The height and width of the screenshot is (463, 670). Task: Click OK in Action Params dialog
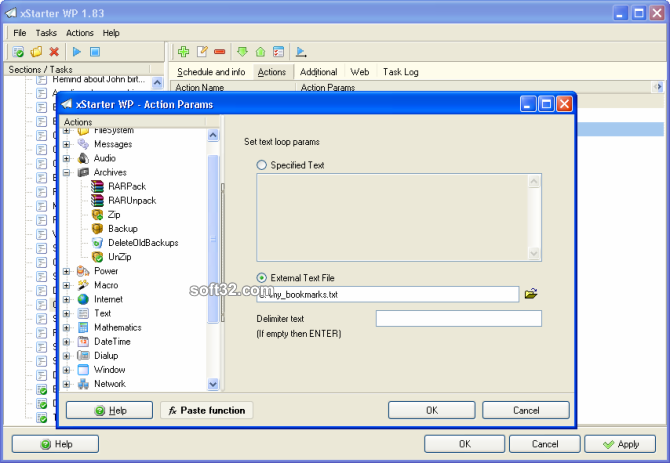point(432,410)
